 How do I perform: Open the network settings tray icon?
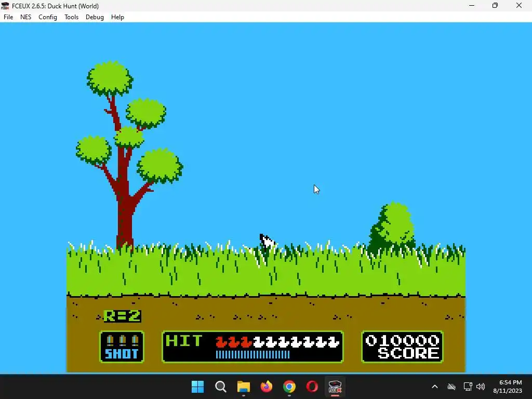(468, 387)
